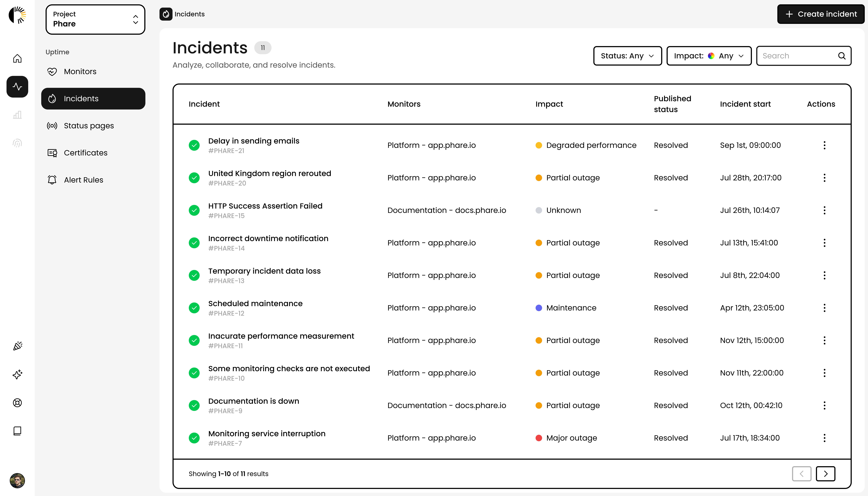Click the home icon in left rail
The width and height of the screenshot is (868, 496).
click(x=17, y=59)
